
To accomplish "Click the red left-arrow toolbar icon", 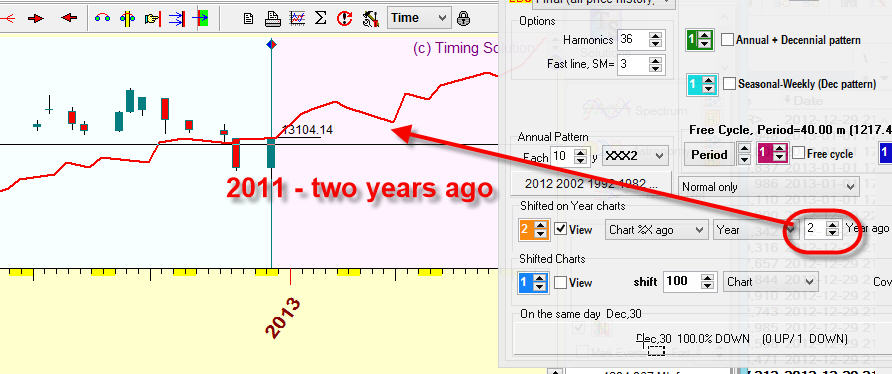I will pos(69,18).
